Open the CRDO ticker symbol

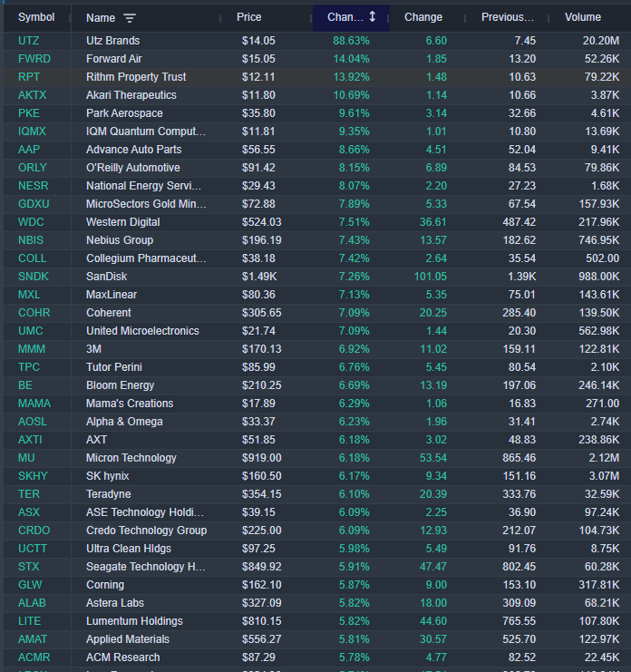coord(34,531)
